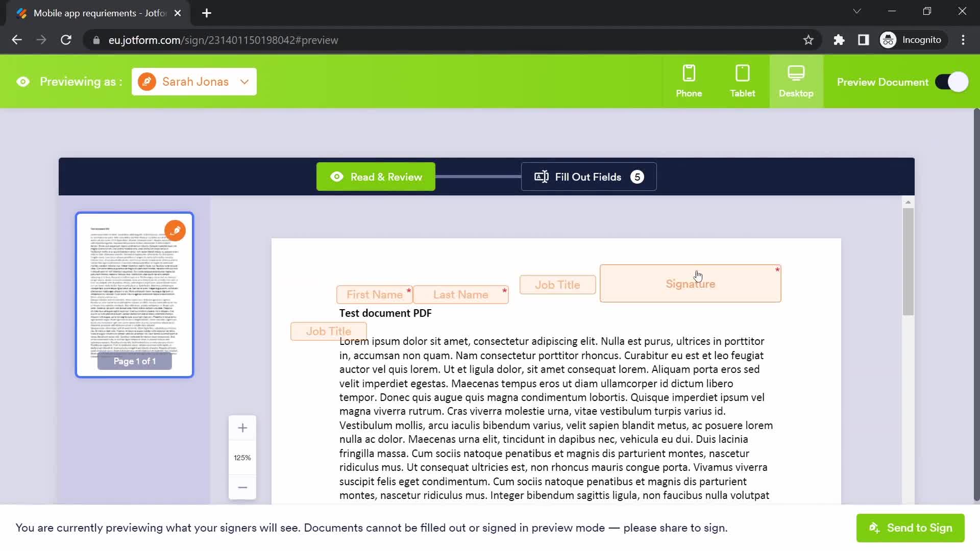The width and height of the screenshot is (980, 551).
Task: Zoom in using the plus control
Action: pyautogui.click(x=242, y=427)
